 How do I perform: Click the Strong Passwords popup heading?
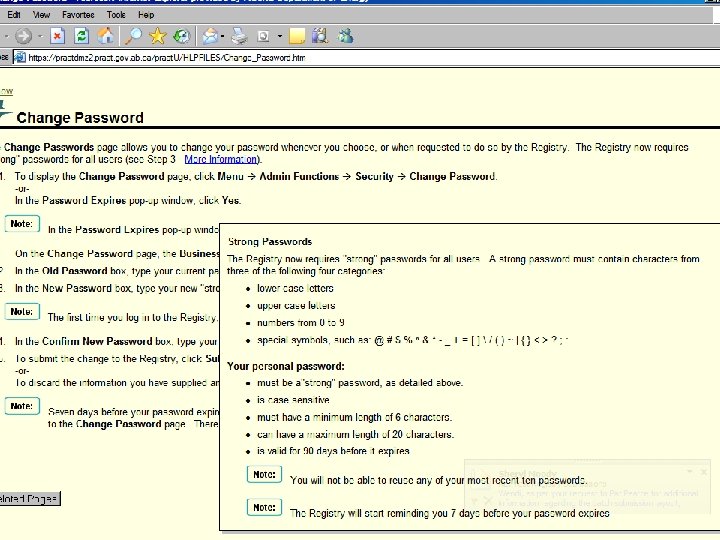[270, 242]
